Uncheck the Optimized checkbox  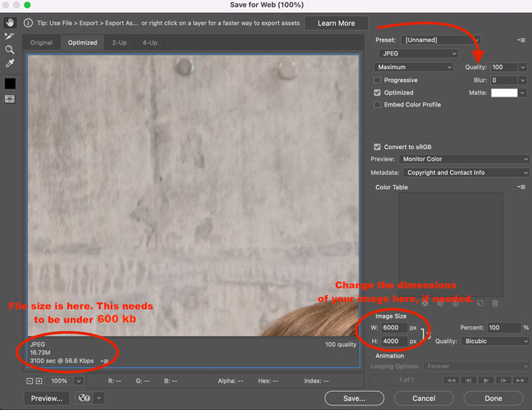tap(377, 92)
